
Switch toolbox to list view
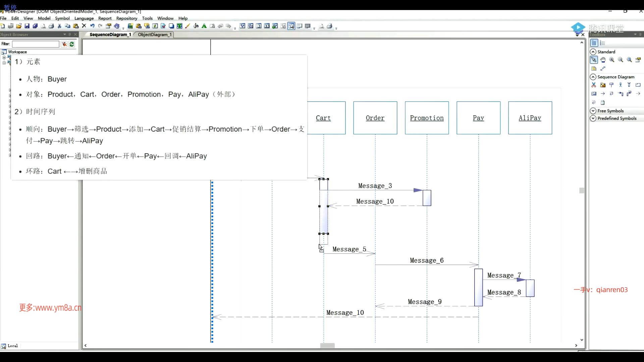602,43
